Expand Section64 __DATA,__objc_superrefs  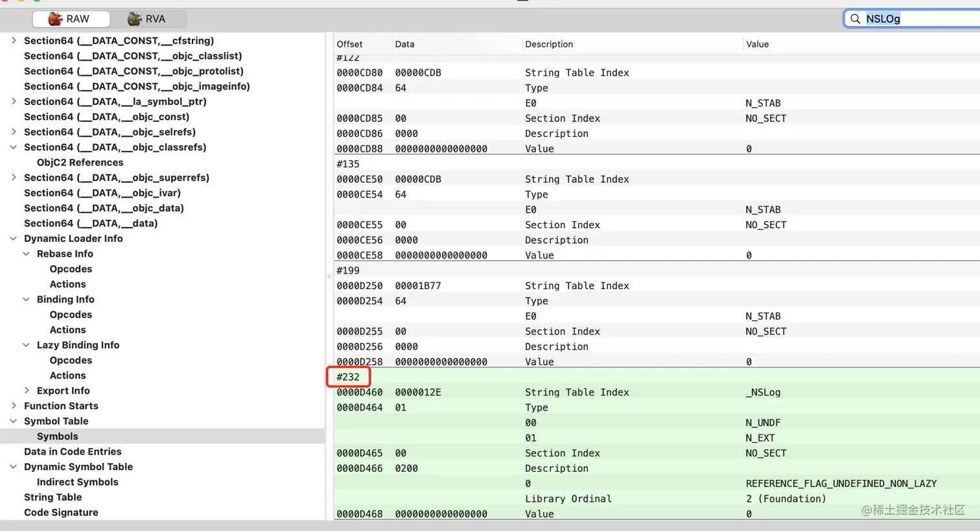point(14,178)
